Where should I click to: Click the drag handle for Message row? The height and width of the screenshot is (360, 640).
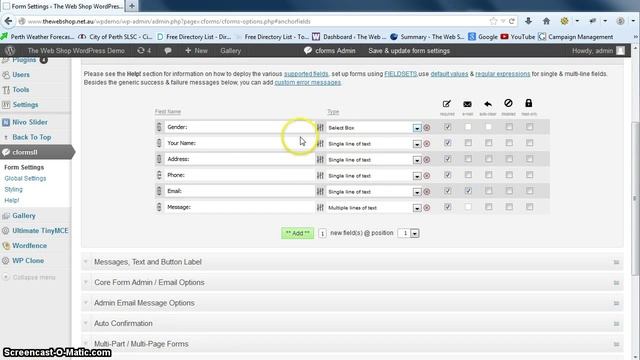(x=159, y=207)
